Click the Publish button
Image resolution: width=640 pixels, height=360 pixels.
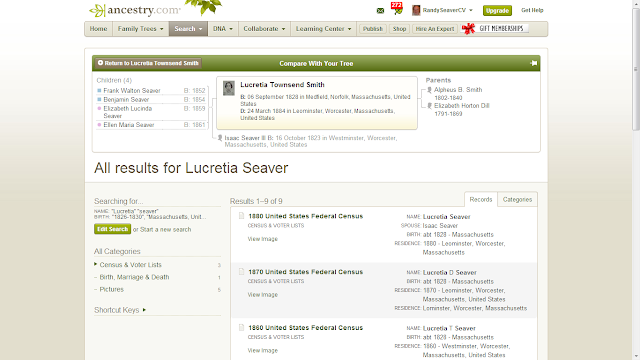click(373, 29)
